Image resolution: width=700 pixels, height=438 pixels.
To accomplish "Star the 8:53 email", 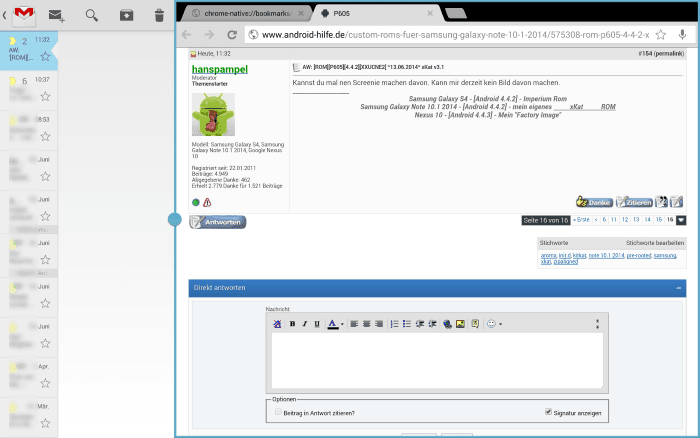I will [x=45, y=136].
